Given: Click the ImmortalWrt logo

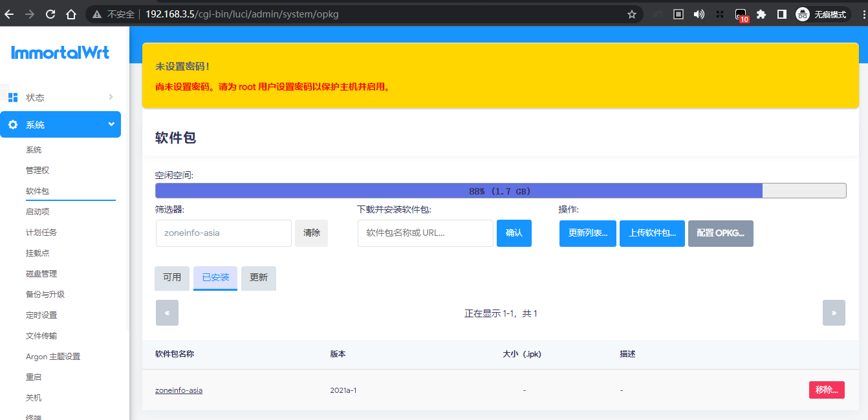Looking at the screenshot, I should (60, 53).
